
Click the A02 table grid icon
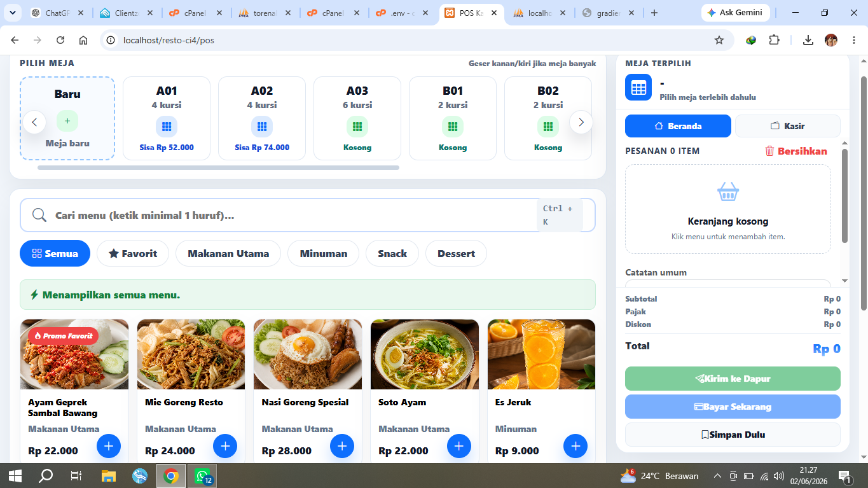coord(262,127)
